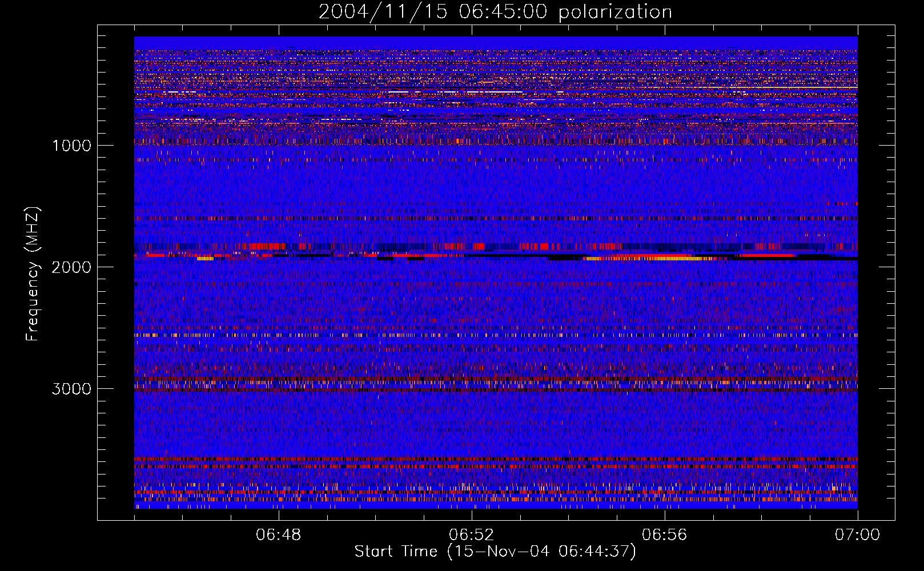Click the plot title '2004/11/15 06:45:00 polarization'
Screen dimensions: 924x571
coord(495,12)
